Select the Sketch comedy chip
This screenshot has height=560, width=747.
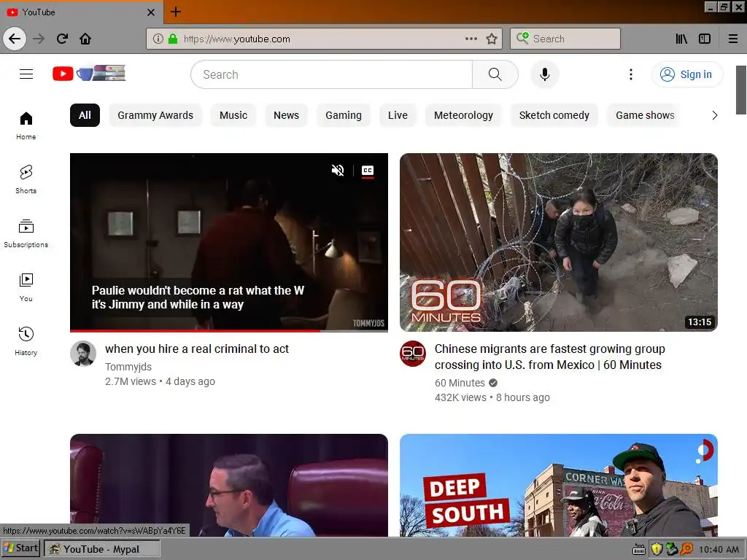click(554, 115)
